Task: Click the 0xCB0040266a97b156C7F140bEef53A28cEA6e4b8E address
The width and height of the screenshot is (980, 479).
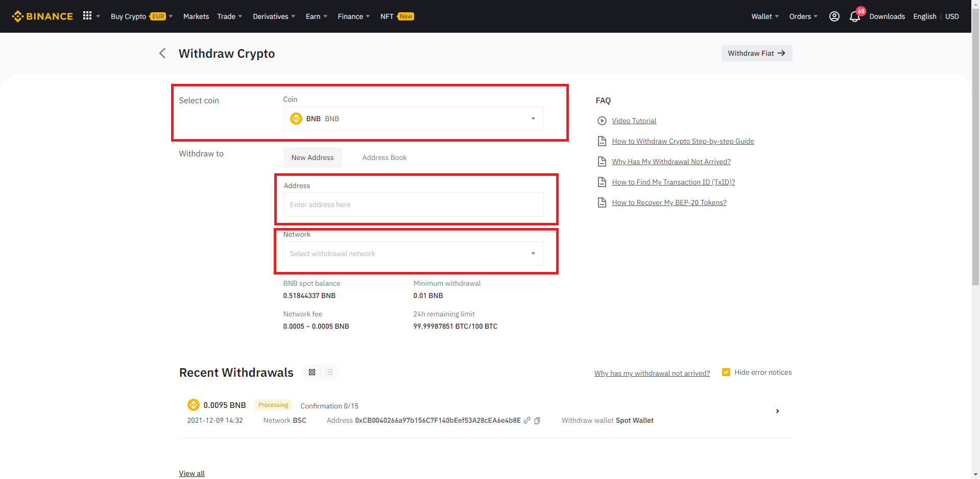Action: 438,420
